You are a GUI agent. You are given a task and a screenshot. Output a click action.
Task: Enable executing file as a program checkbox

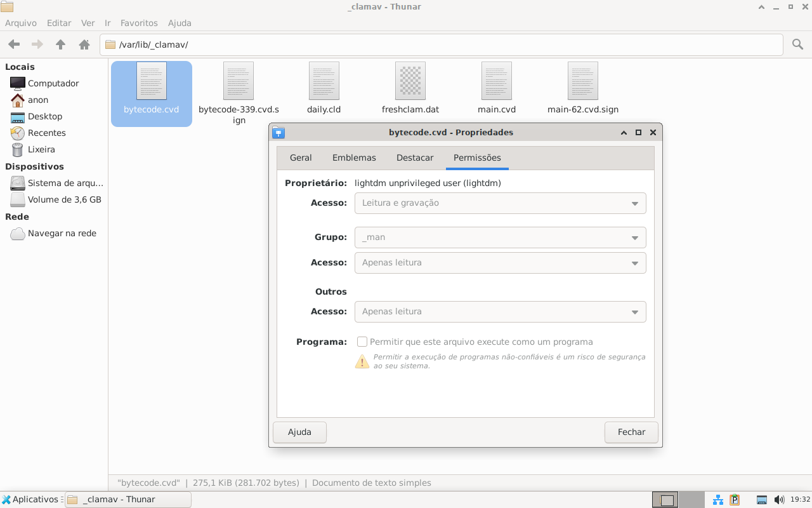(362, 342)
